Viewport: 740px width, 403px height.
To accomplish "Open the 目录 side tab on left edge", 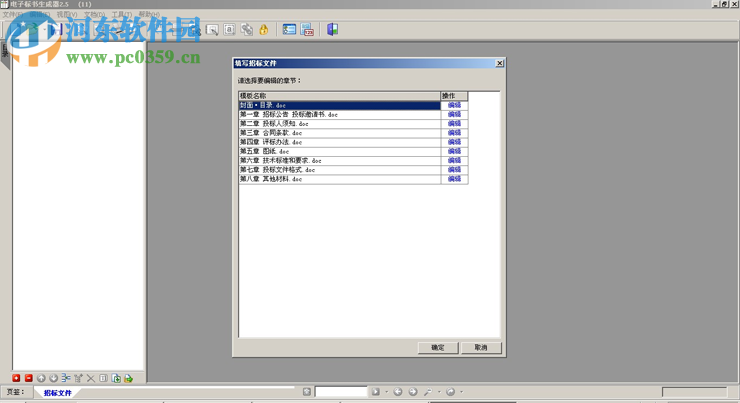I will pos(5,51).
